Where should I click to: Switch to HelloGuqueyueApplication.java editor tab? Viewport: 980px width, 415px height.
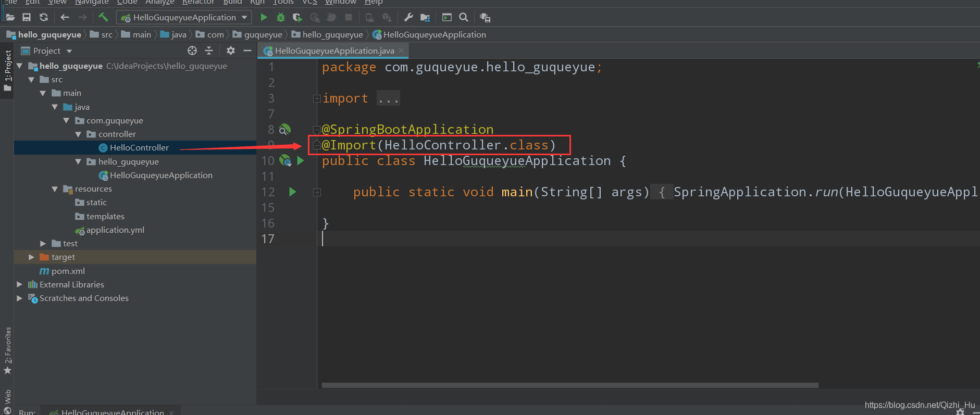pos(334,51)
